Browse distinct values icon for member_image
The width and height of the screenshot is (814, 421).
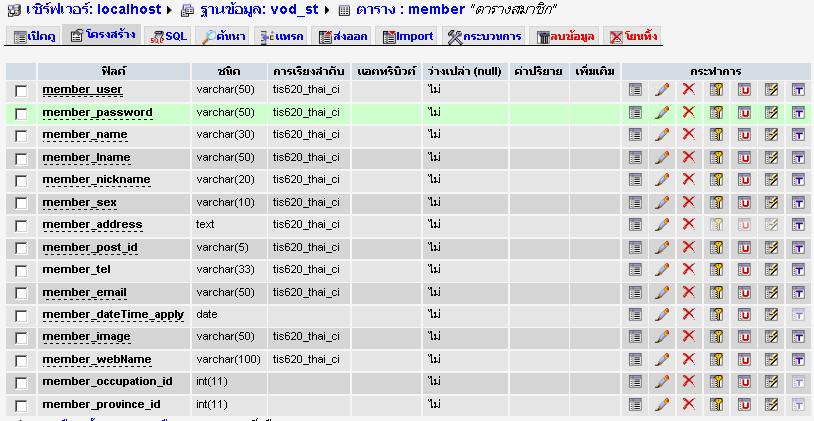(x=635, y=337)
